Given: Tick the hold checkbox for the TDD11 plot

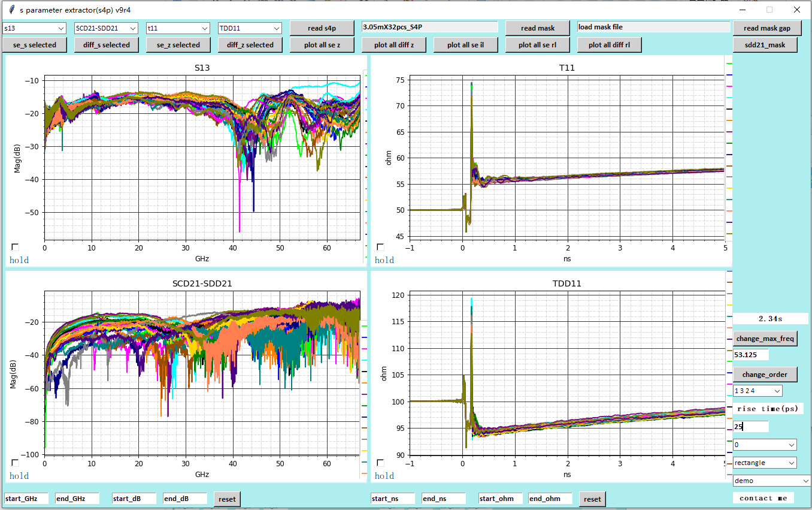Looking at the screenshot, I should 380,463.
